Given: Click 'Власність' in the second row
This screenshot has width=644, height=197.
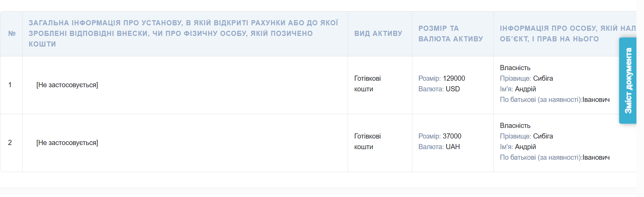Looking at the screenshot, I should [515, 126].
